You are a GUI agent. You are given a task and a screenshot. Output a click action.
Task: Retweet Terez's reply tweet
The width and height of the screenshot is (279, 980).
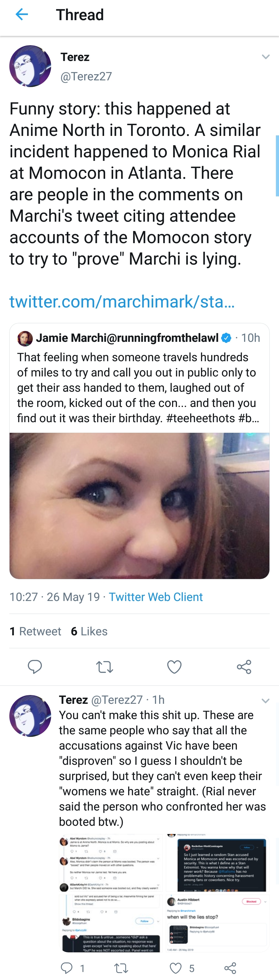(x=121, y=968)
